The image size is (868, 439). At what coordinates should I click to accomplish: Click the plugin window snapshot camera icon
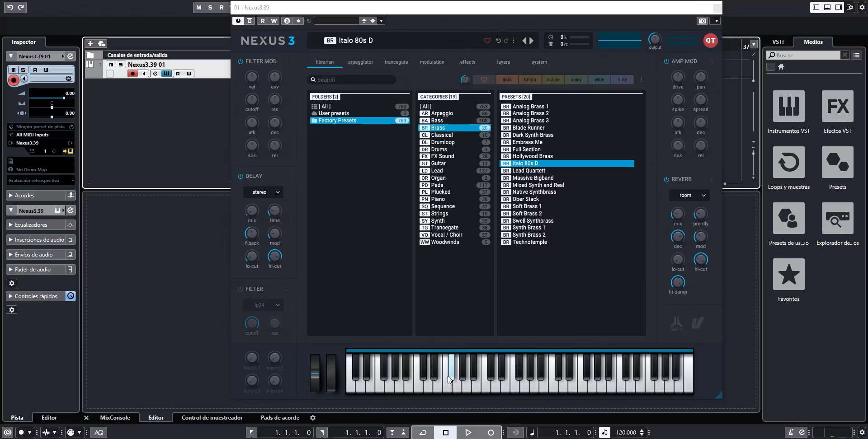point(702,21)
